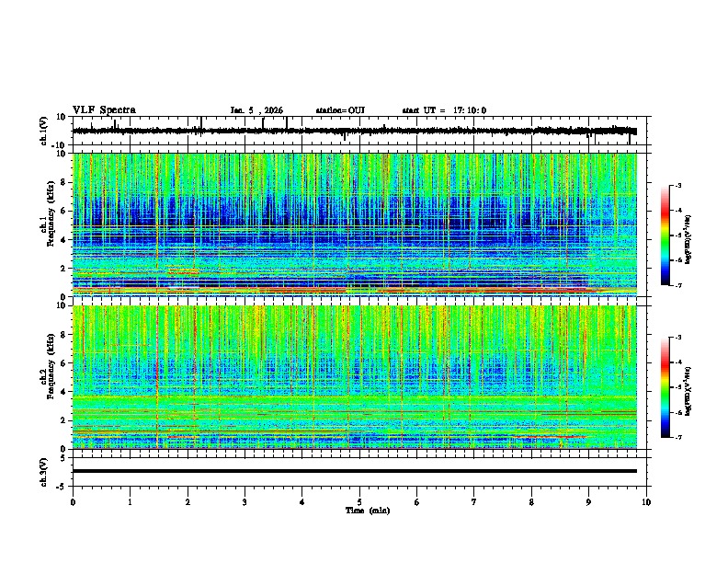Click the "-5" tick on ch.3(V) axis

click(x=63, y=487)
